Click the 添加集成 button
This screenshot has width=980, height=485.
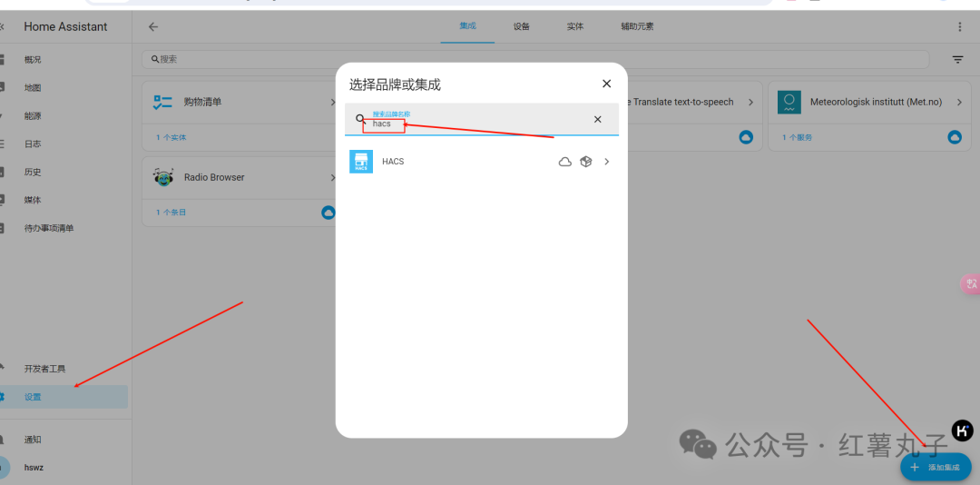(936, 468)
